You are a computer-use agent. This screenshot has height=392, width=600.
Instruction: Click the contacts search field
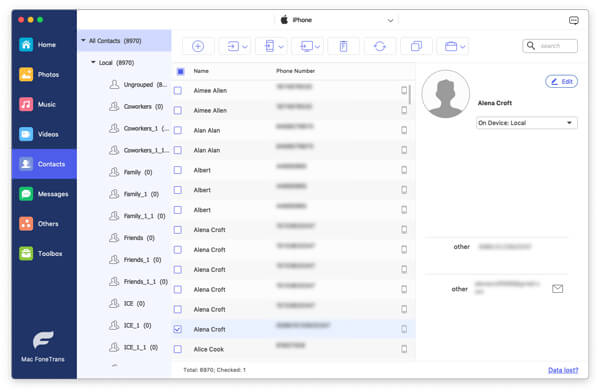[550, 46]
